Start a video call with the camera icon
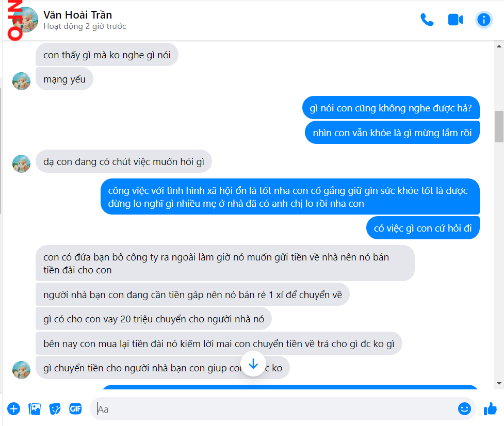The width and height of the screenshot is (504, 426). click(455, 20)
